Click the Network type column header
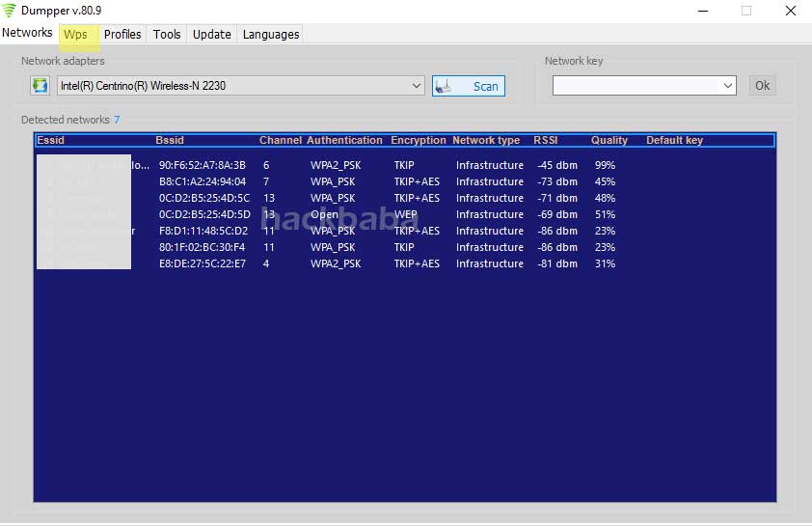The width and height of the screenshot is (812, 526). pyautogui.click(x=486, y=140)
